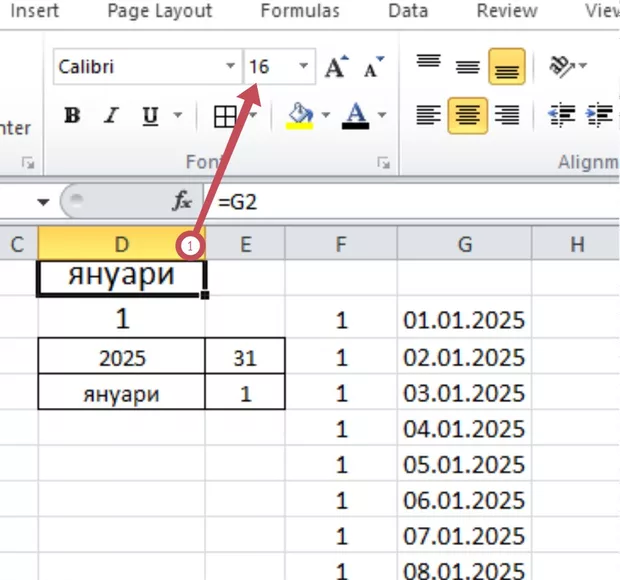This screenshot has height=580, width=620.
Task: Click the Insert Function fx icon
Action: [182, 201]
